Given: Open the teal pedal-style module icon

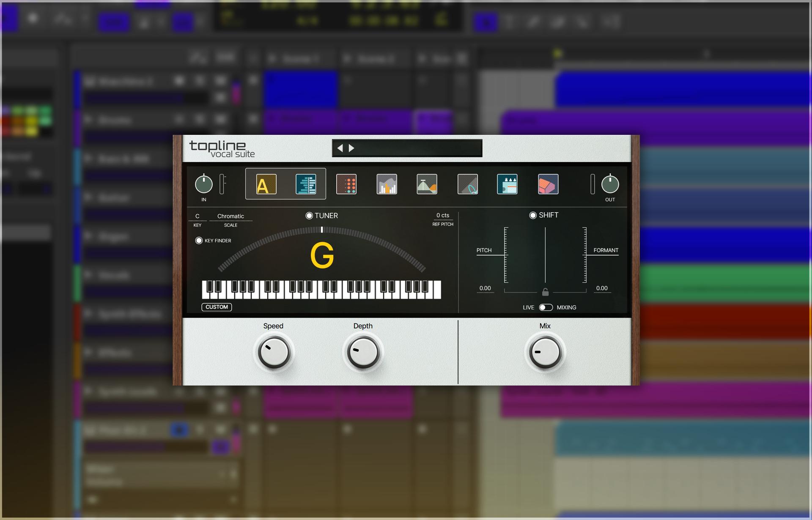Looking at the screenshot, I should pos(507,184).
